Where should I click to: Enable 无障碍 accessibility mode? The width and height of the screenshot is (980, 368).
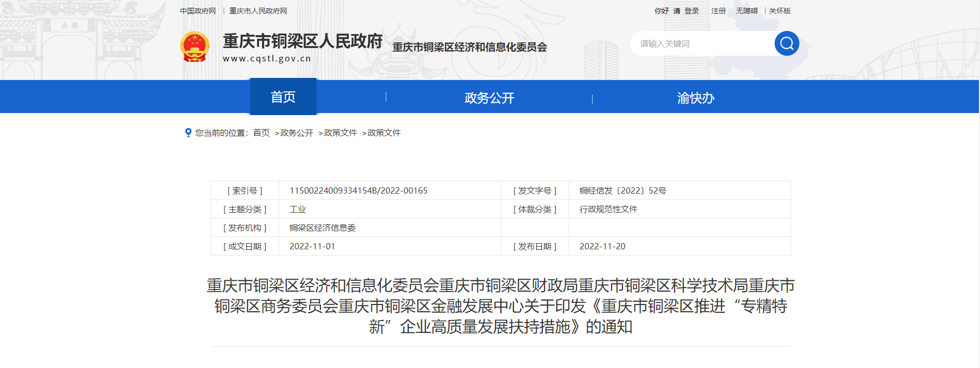[x=747, y=11]
